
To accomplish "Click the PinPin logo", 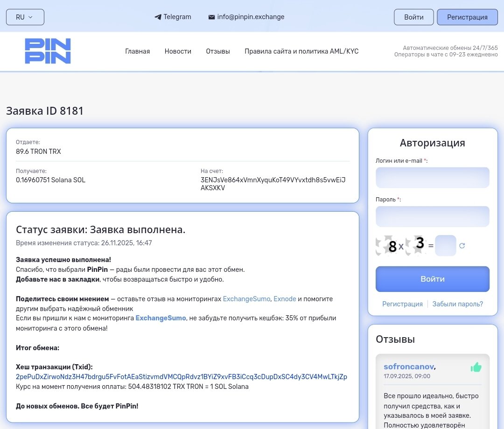I will pos(48,51).
